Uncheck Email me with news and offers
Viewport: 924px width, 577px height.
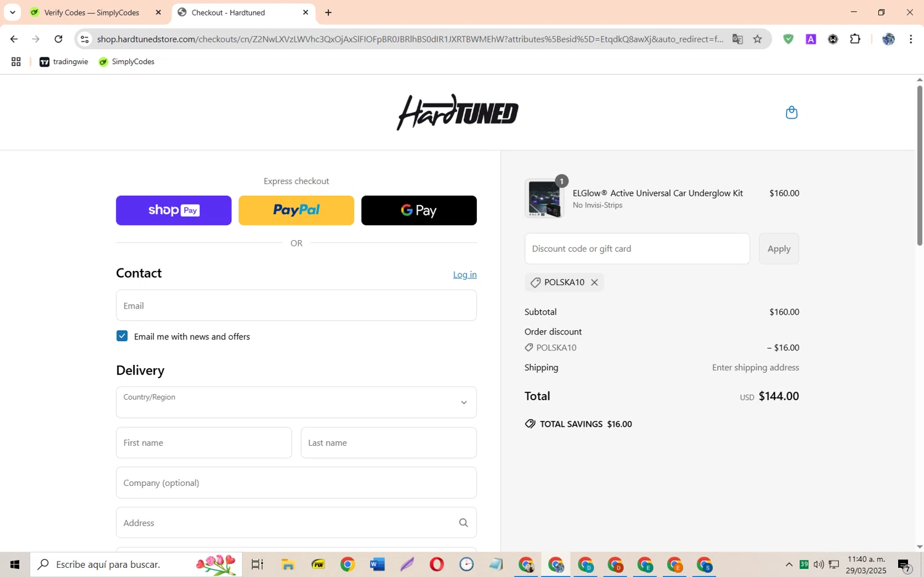coord(122,336)
